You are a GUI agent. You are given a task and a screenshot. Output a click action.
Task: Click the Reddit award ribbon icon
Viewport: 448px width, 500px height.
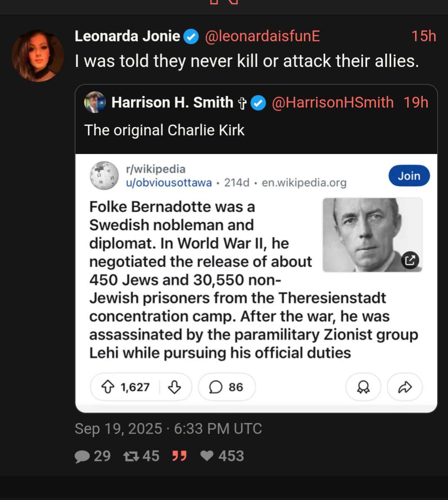click(363, 387)
